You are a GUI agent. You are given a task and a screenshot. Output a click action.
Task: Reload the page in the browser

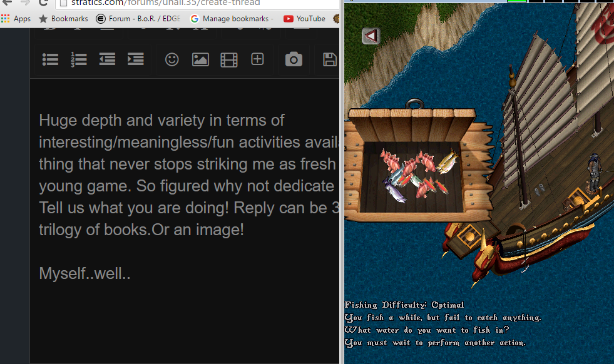coord(43,3)
